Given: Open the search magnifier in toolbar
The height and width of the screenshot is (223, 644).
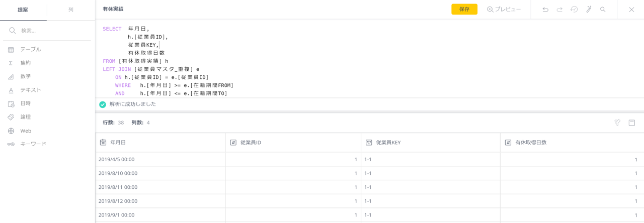Looking at the screenshot, I should tap(603, 10).
